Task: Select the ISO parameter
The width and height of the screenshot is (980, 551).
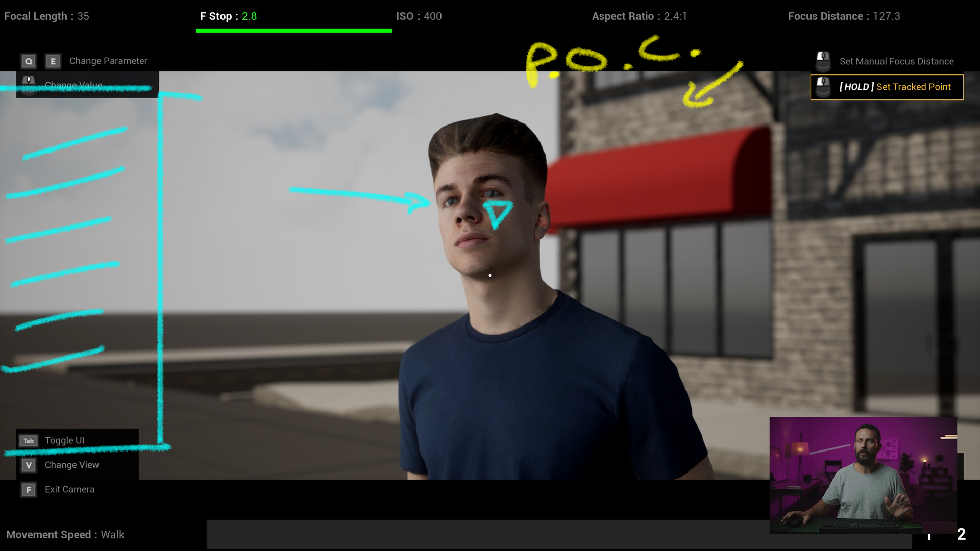Action: click(419, 16)
